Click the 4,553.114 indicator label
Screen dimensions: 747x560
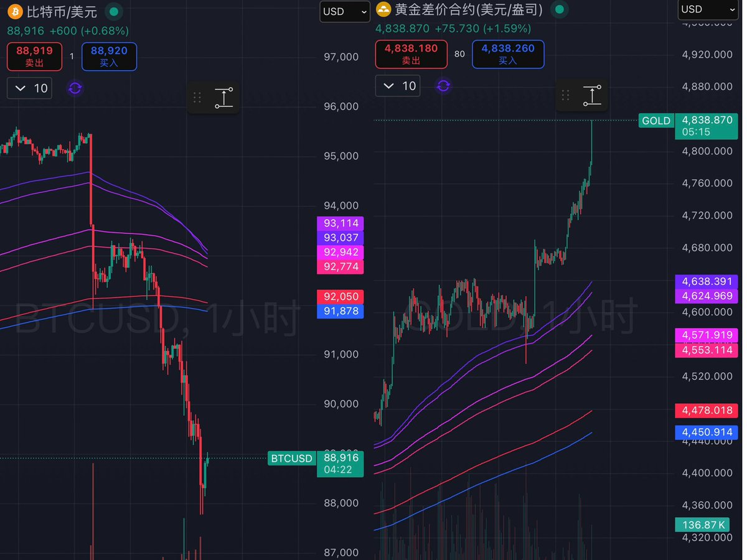707,350
